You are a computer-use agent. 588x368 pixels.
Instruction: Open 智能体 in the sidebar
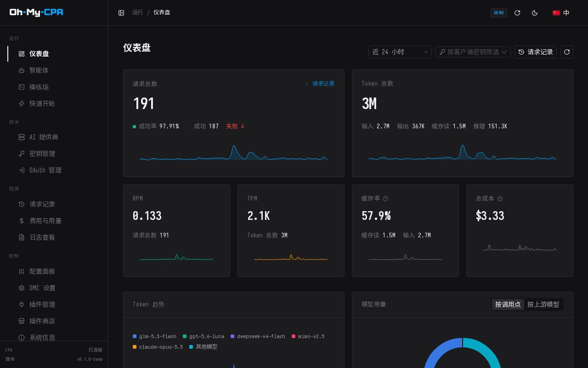point(54,70)
